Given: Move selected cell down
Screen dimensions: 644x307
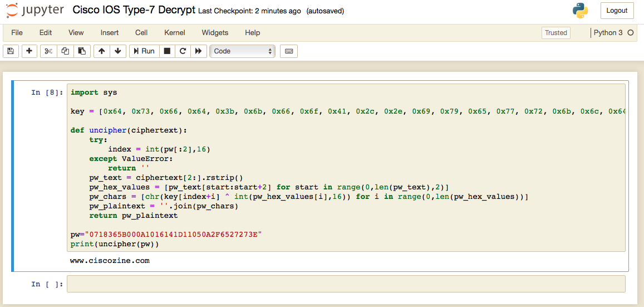Looking at the screenshot, I should (117, 51).
